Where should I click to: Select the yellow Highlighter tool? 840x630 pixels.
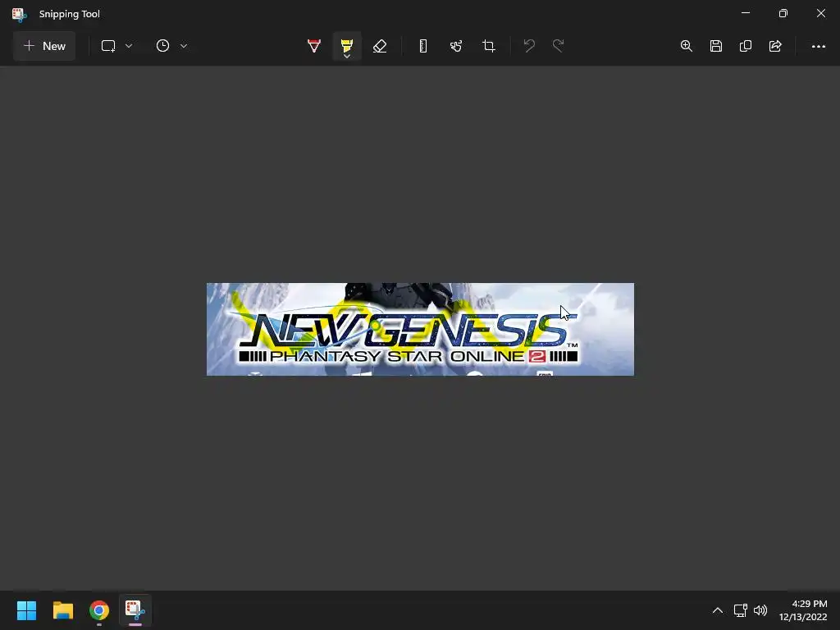click(x=347, y=44)
